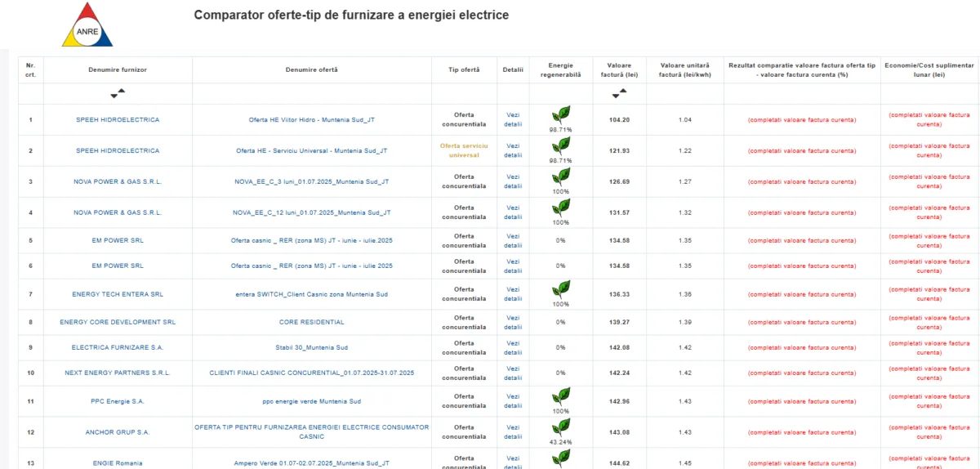Open ANCHOR GRUP S.A. supplier link
This screenshot has height=469, width=980.
pyautogui.click(x=118, y=432)
